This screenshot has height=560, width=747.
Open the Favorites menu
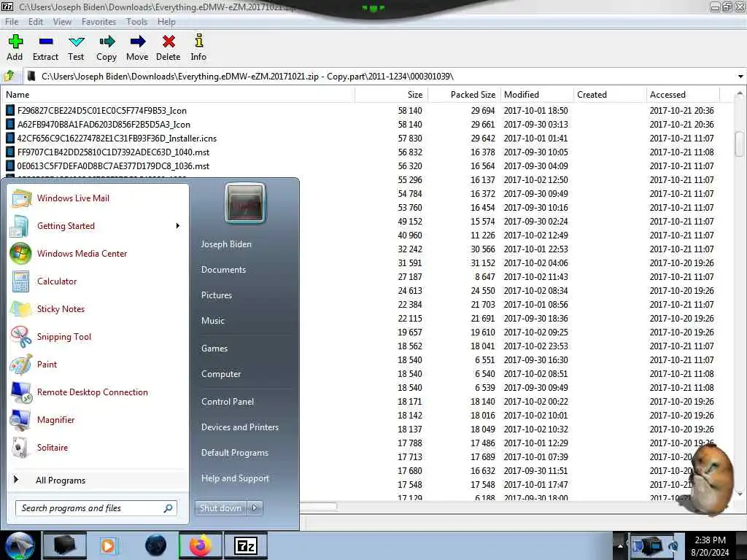[98, 22]
